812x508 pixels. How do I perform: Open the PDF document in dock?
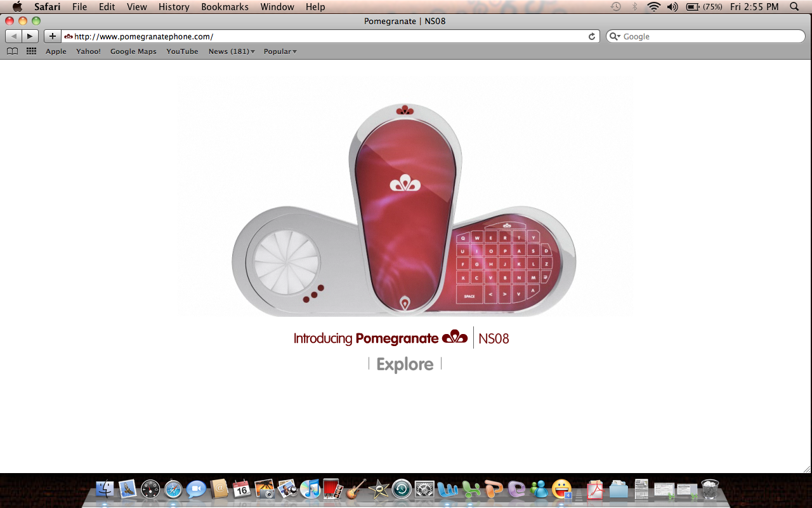[595, 489]
